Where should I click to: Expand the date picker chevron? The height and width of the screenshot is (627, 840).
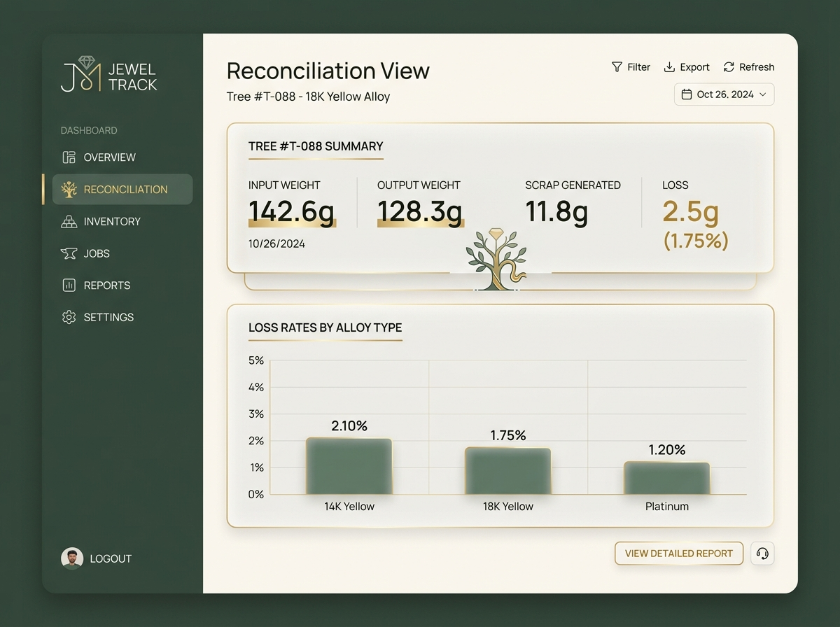[x=762, y=94]
